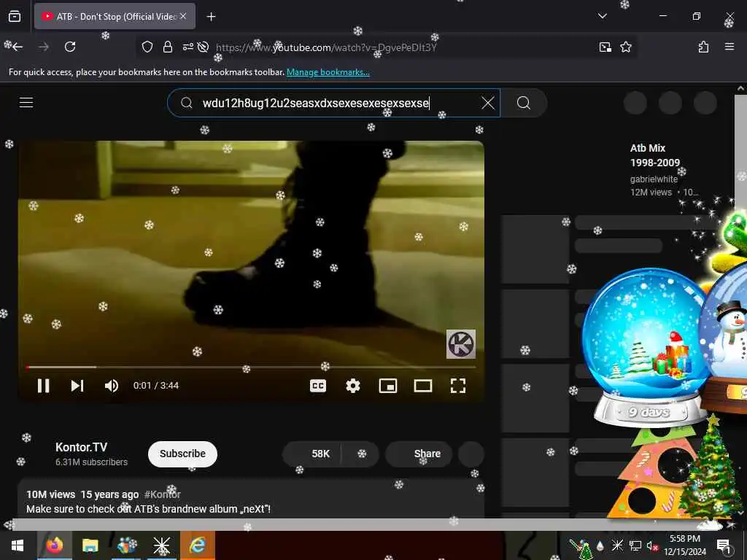Enter fullscreen mode
This screenshot has width=747, height=560.
pos(458,386)
